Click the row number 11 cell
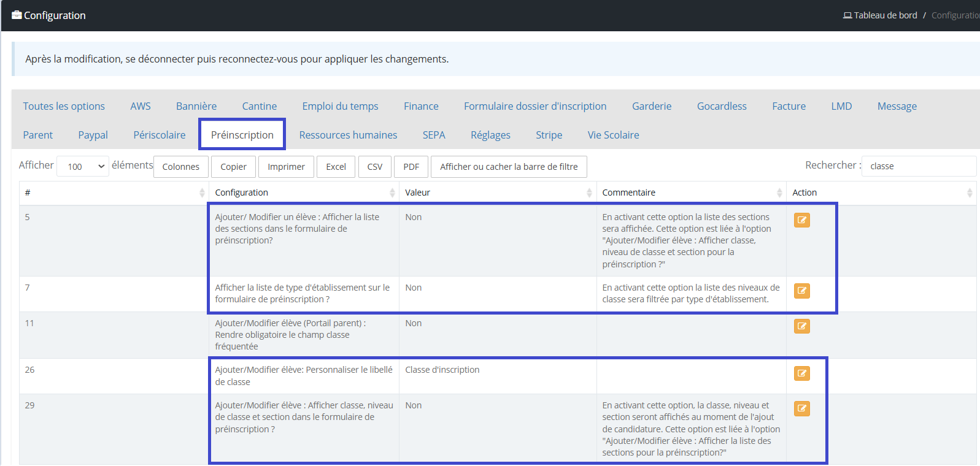 tap(114, 335)
